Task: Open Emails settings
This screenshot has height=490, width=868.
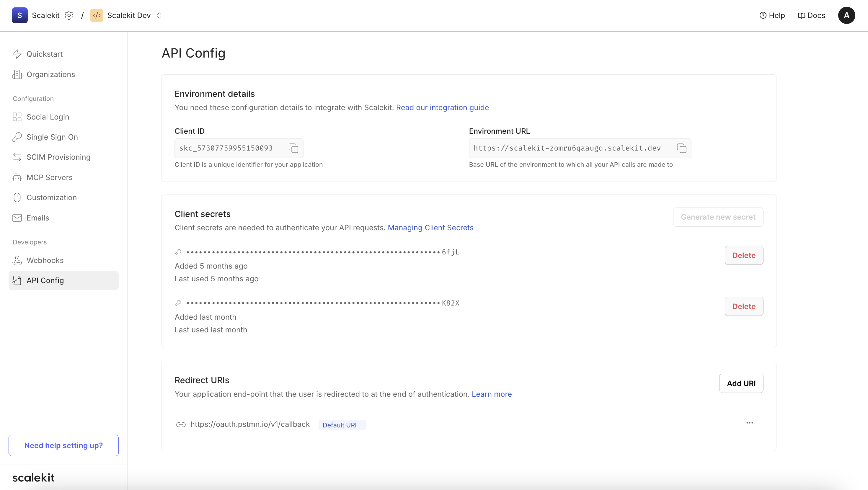Action: click(63, 218)
